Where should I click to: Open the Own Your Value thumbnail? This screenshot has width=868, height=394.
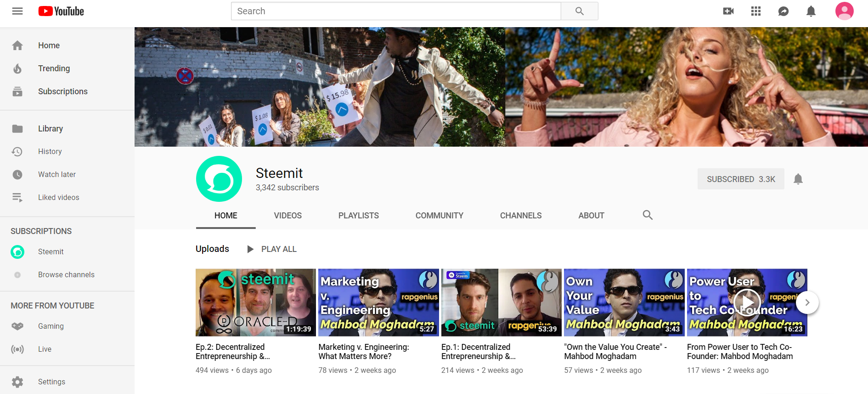624,303
